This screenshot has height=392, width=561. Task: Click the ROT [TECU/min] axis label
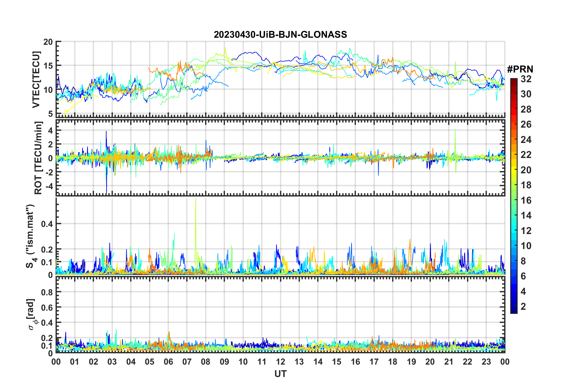coord(38,158)
